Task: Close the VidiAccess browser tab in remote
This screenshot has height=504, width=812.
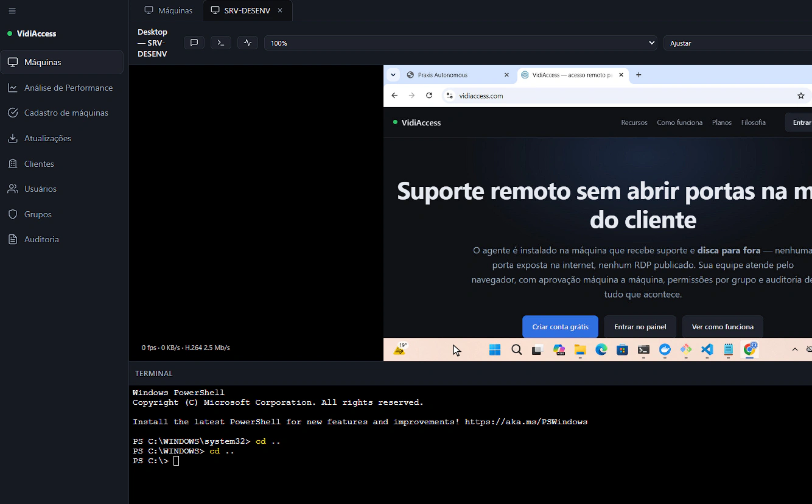Action: tap(621, 75)
